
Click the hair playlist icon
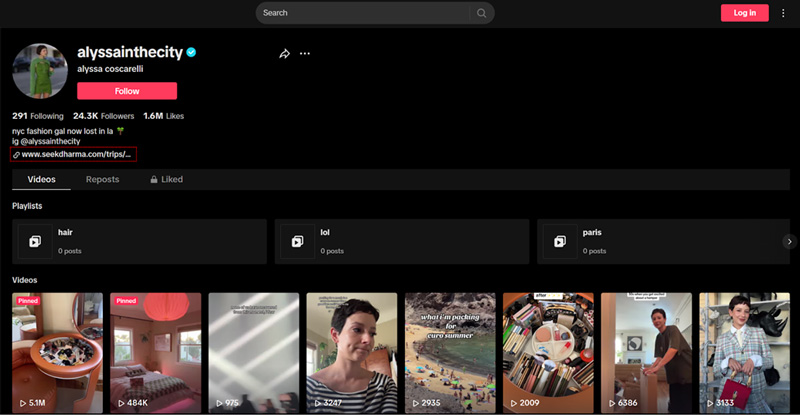[35, 241]
